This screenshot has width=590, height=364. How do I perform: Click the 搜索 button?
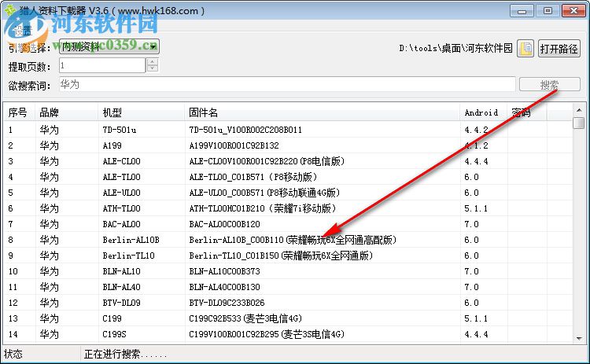(549, 85)
